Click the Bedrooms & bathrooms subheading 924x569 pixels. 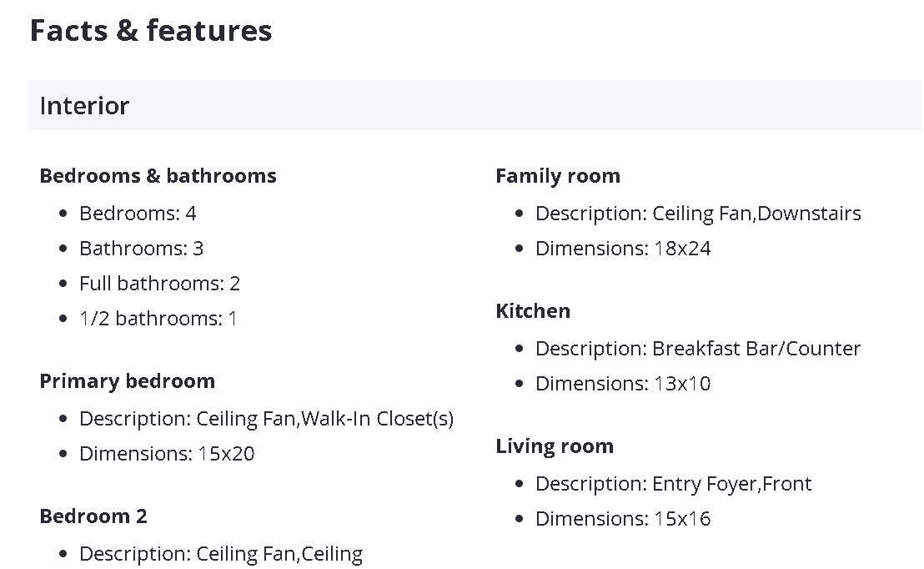click(158, 176)
